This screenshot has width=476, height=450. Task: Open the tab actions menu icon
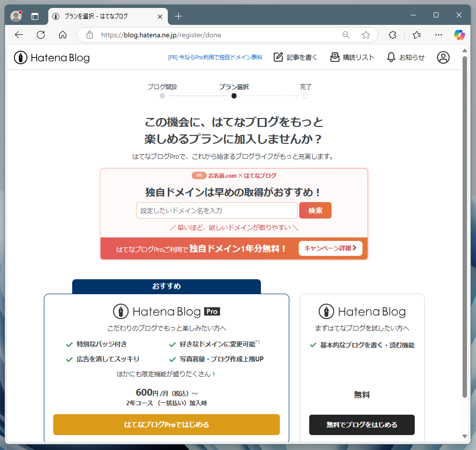pyautogui.click(x=35, y=16)
